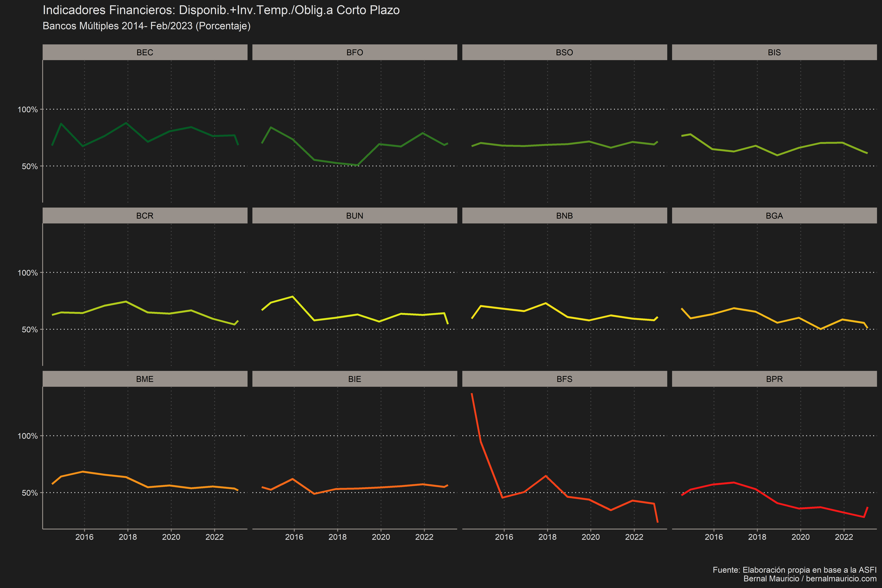The height and width of the screenshot is (588, 882).
Task: Click the BGA panel header
Action: tap(774, 216)
